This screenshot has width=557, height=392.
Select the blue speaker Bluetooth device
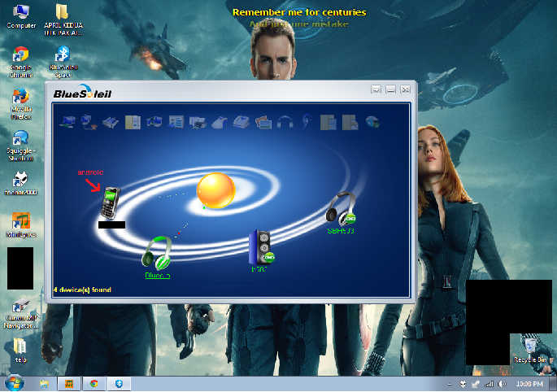point(262,247)
